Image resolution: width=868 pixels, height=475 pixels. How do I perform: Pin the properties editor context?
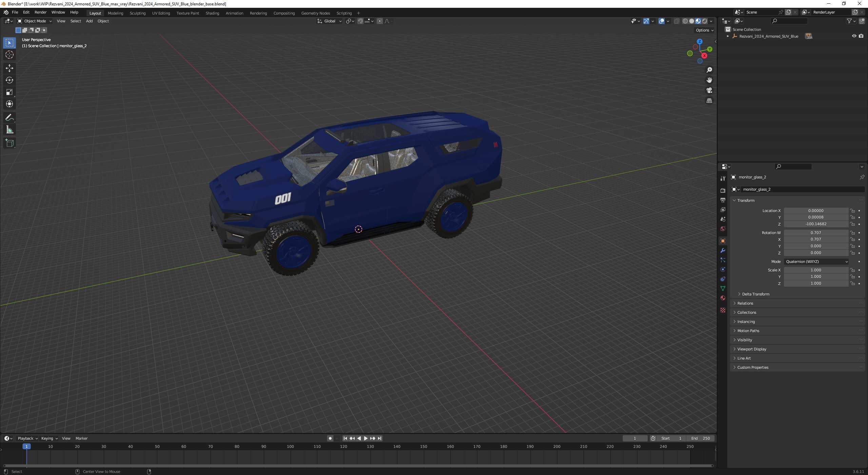tap(862, 177)
